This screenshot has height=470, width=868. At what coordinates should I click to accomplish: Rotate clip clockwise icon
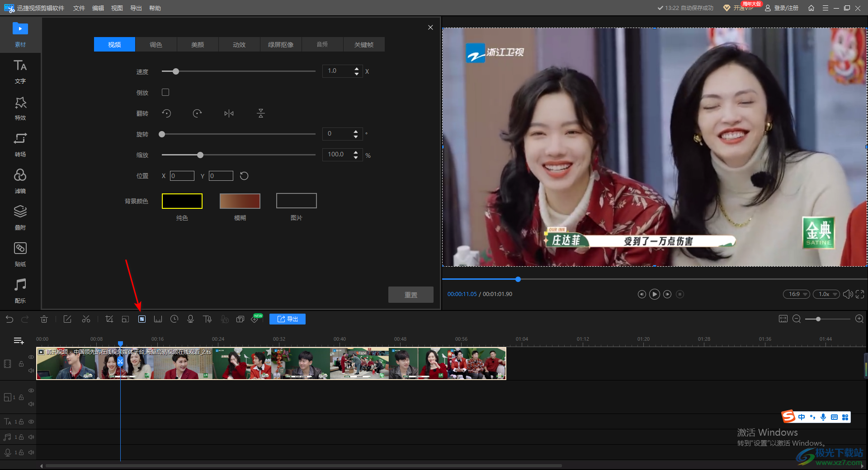click(x=197, y=113)
